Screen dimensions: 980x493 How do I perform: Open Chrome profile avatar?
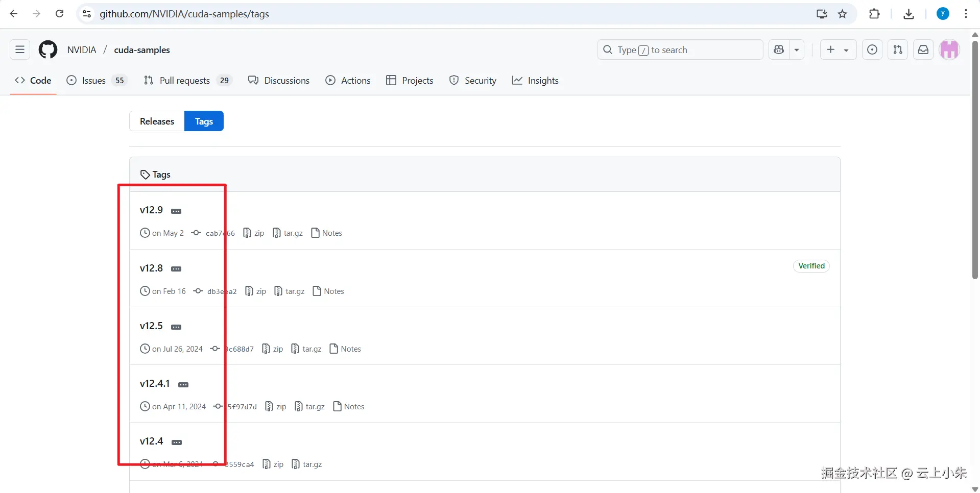pos(943,14)
